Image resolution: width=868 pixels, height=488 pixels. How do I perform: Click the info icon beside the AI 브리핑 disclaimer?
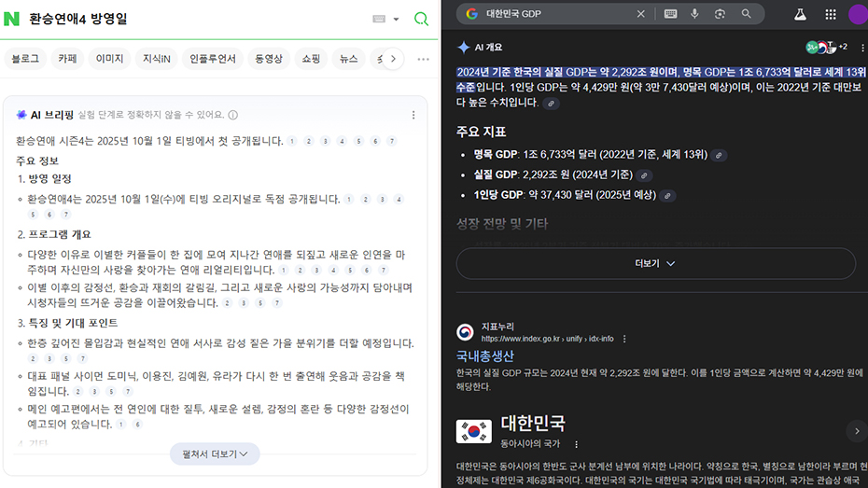click(x=233, y=115)
